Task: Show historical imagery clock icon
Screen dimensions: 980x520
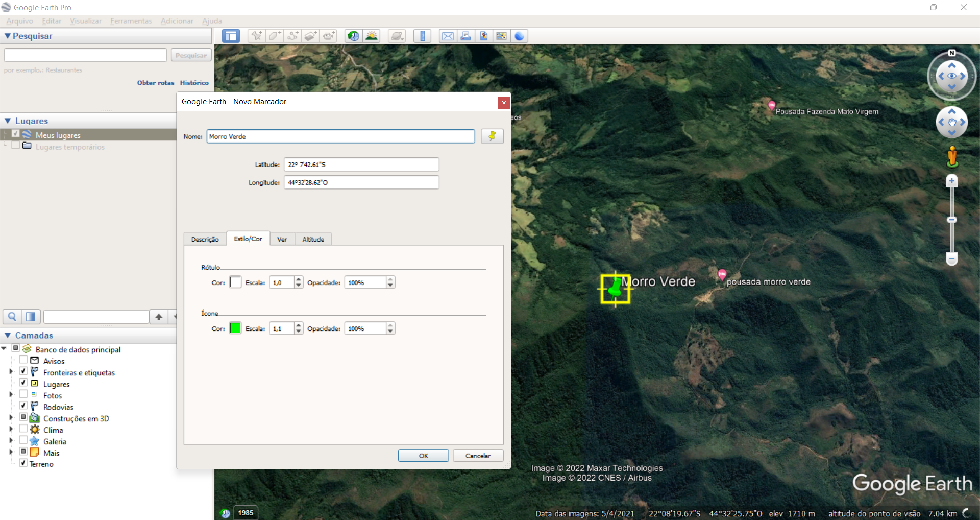Action: [353, 36]
